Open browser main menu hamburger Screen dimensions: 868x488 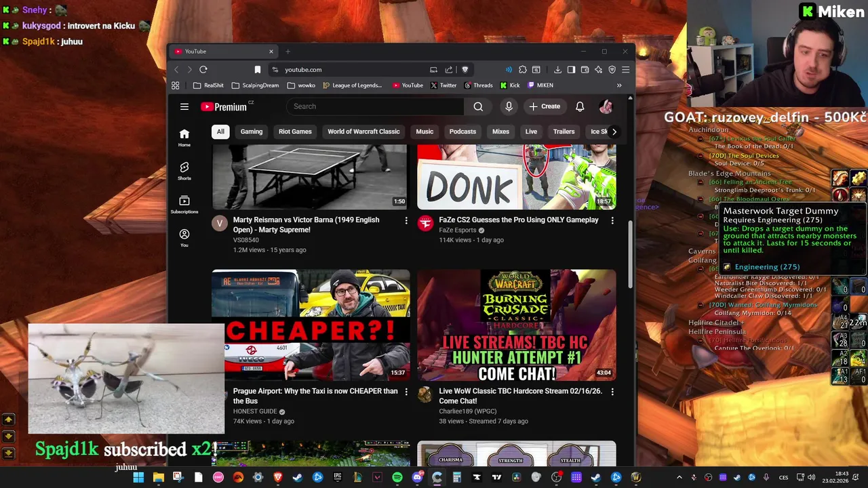[x=626, y=69]
